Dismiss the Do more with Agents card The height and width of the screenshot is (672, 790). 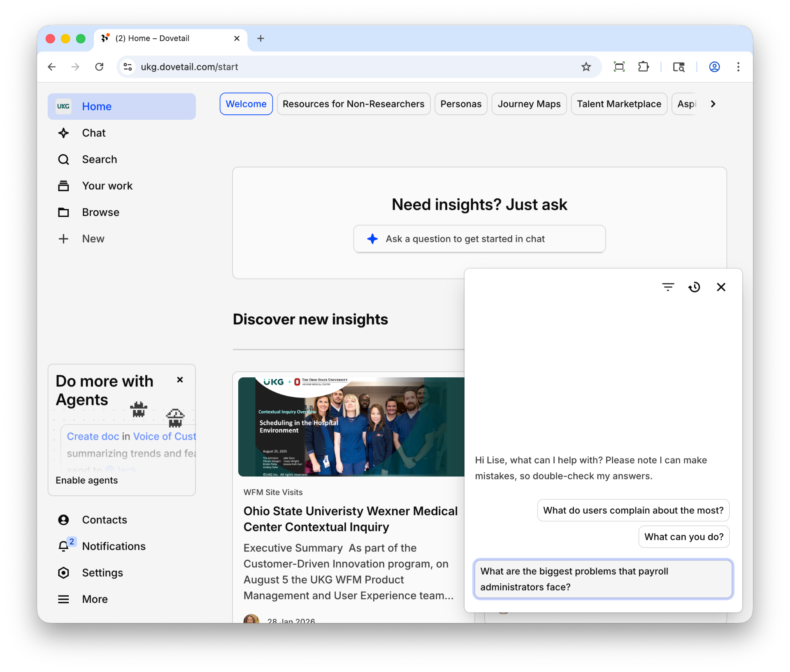point(180,379)
